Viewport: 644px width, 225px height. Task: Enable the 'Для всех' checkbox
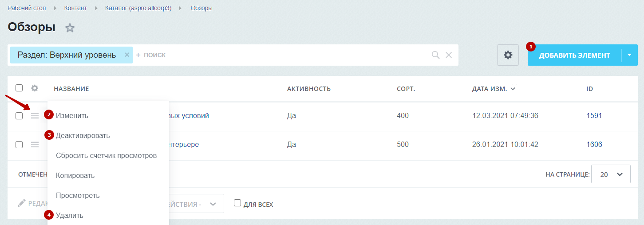point(237,203)
